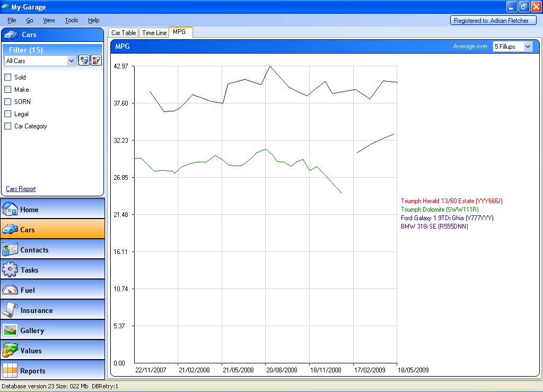
Task: Click the Registered to Adrian Fletcher button
Action: tap(491, 21)
